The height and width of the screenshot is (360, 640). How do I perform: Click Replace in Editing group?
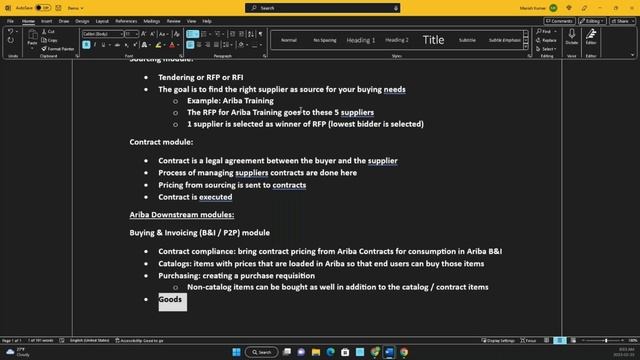[546, 40]
